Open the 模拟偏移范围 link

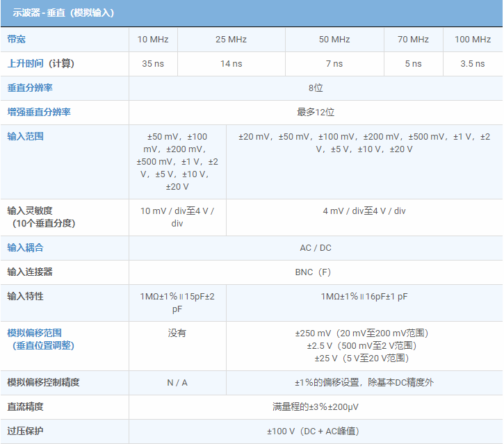click(x=35, y=334)
